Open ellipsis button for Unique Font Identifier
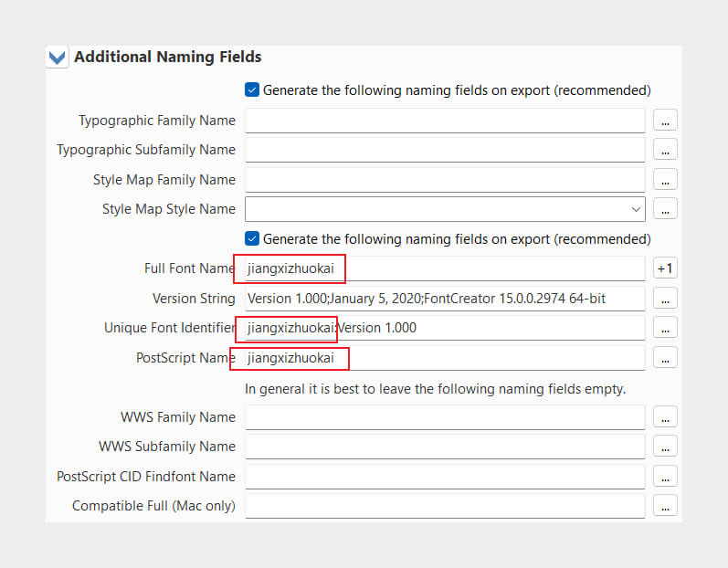The image size is (728, 568). [665, 328]
